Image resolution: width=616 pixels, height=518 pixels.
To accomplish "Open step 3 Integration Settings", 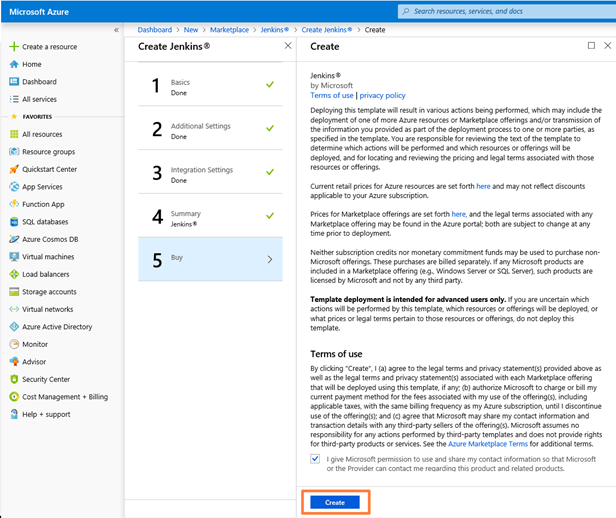I will [x=210, y=172].
